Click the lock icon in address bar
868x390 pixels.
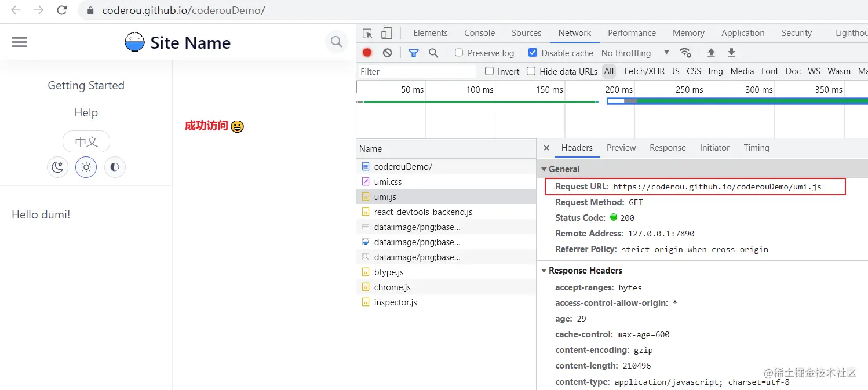point(90,10)
